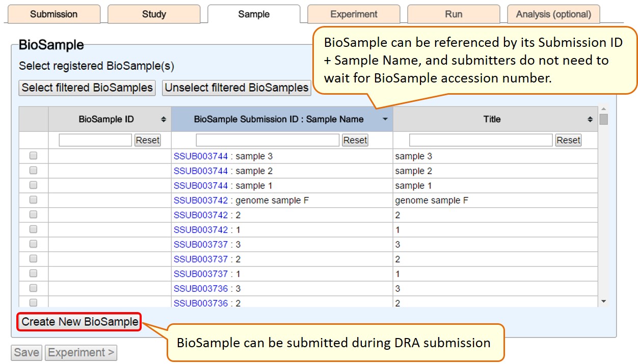Click scrollbar down arrow of table
Image resolution: width=638 pixels, height=364 pixels.
click(604, 301)
